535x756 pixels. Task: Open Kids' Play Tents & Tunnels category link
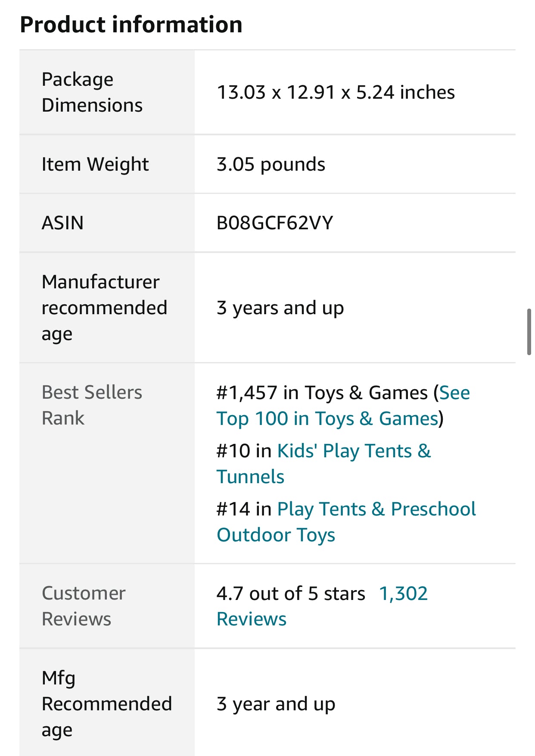323,464
